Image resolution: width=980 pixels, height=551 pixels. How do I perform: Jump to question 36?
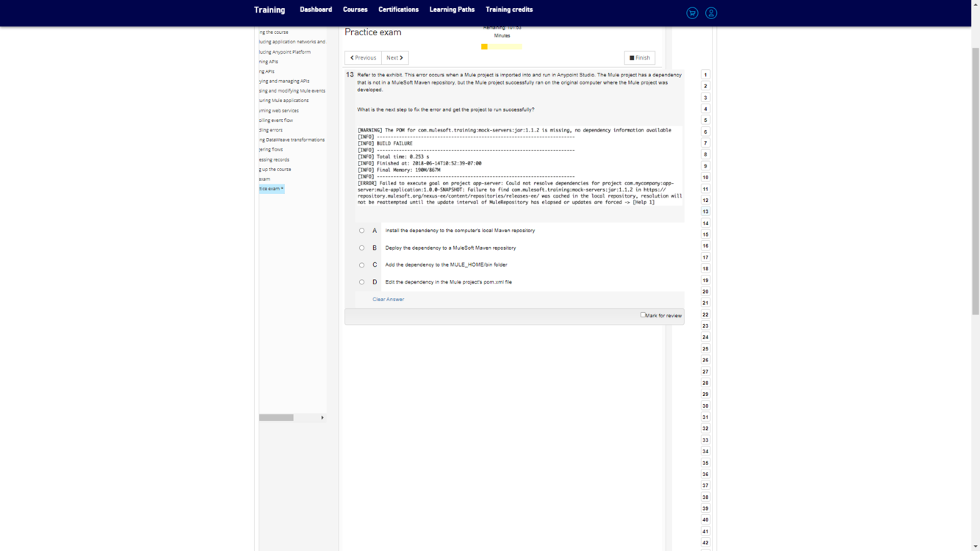705,475
